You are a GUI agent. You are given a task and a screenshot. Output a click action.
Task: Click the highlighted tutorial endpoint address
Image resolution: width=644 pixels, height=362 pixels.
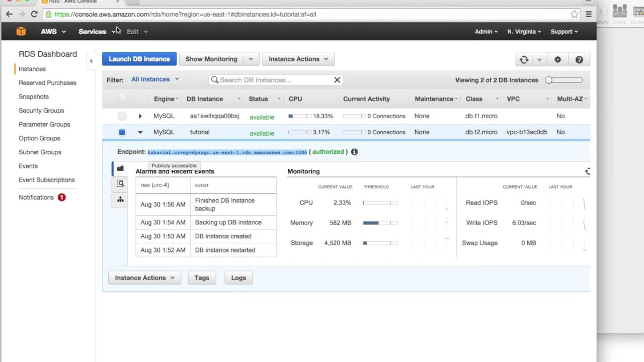(227, 152)
